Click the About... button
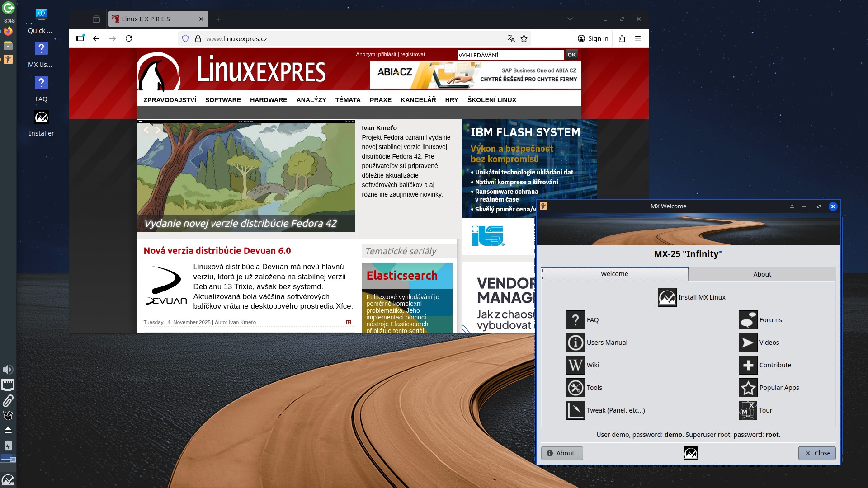 click(562, 453)
